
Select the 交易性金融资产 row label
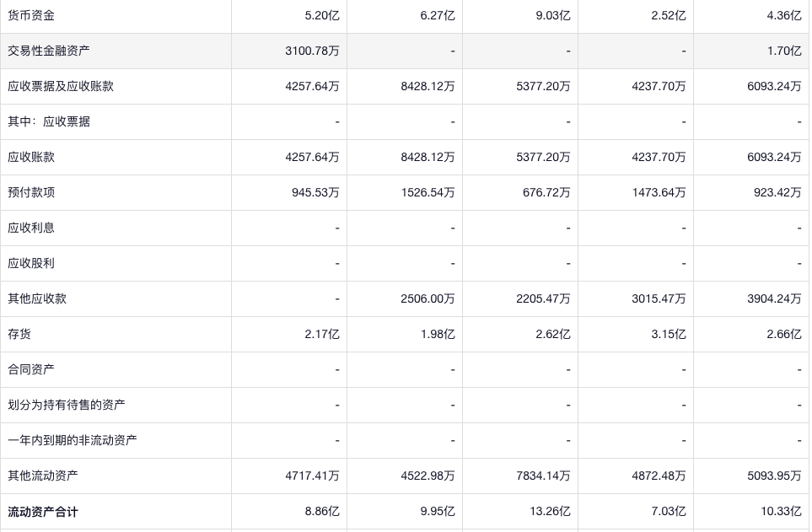click(49, 51)
